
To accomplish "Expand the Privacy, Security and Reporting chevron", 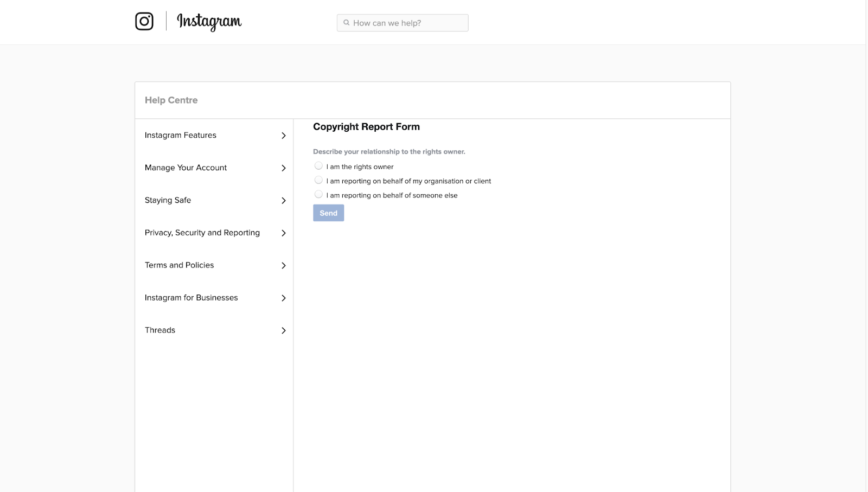I will (x=283, y=233).
